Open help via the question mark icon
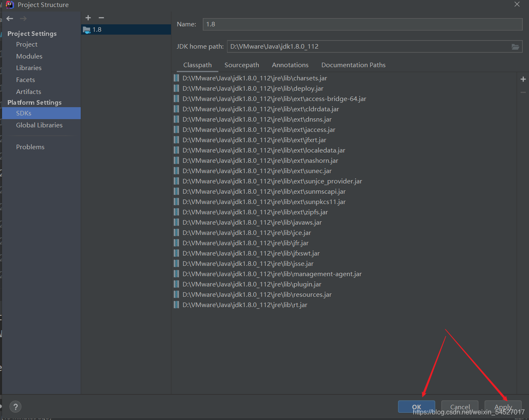Viewport: 529px width, 420px height. point(15,406)
